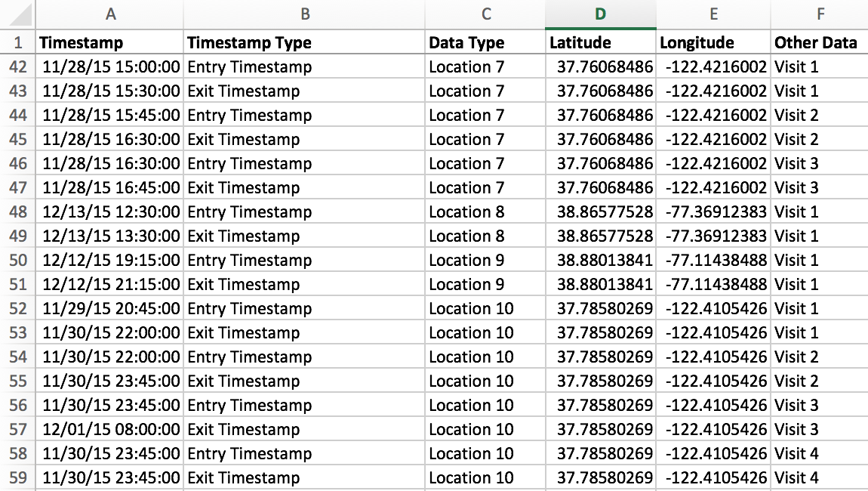Select cell with 12/12/15 19:15:00
Viewport: 868px width, 491px height.
pos(109,260)
